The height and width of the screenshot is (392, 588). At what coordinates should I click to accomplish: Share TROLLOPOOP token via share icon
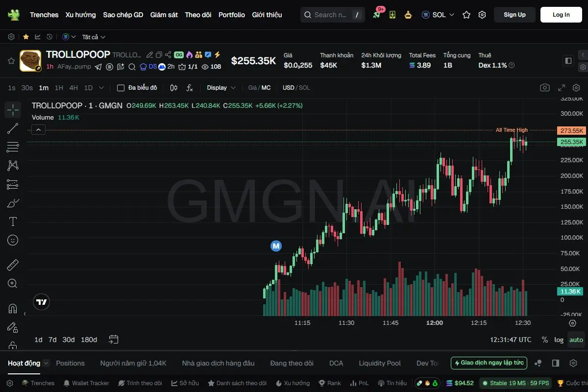[168, 55]
